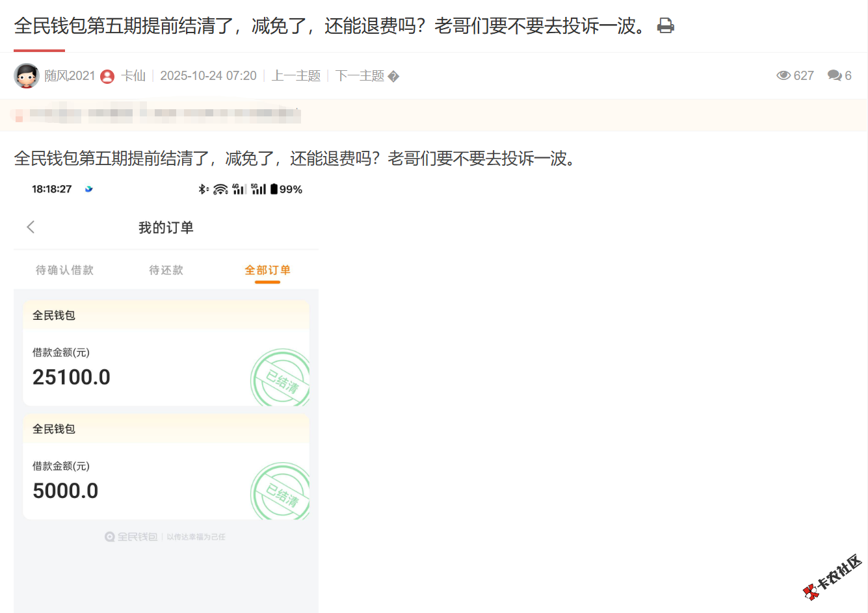
Task: Click the view count 627
Action: (804, 76)
